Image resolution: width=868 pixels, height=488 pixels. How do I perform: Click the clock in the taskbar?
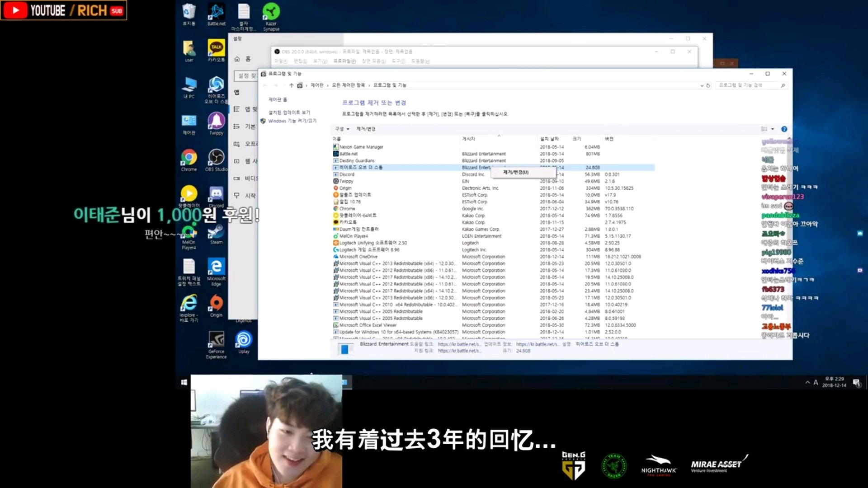[834, 382]
